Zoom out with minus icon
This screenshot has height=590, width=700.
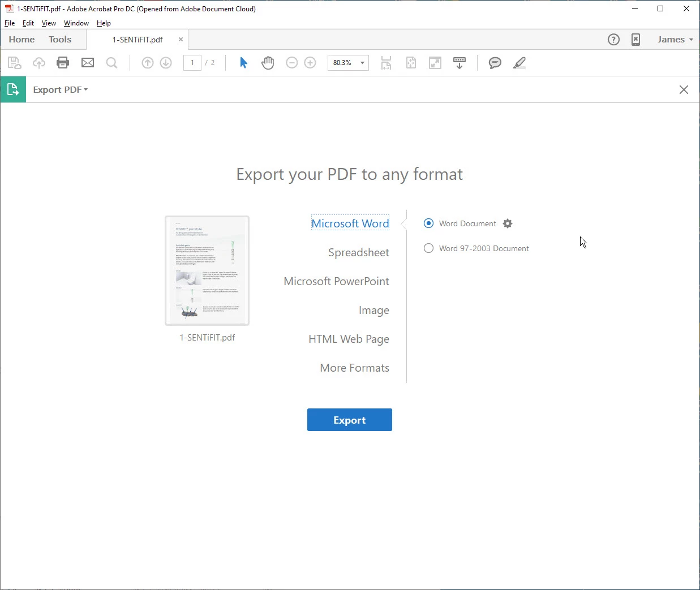coord(292,63)
